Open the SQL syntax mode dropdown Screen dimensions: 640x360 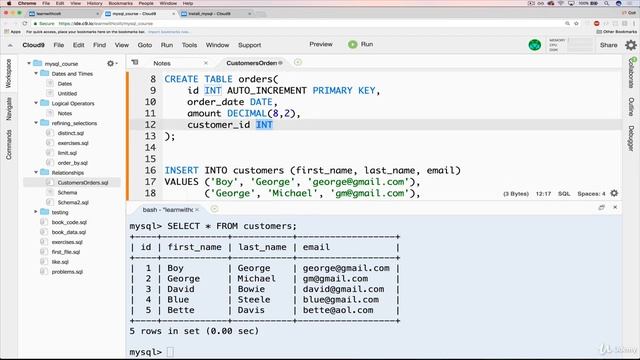click(x=564, y=194)
